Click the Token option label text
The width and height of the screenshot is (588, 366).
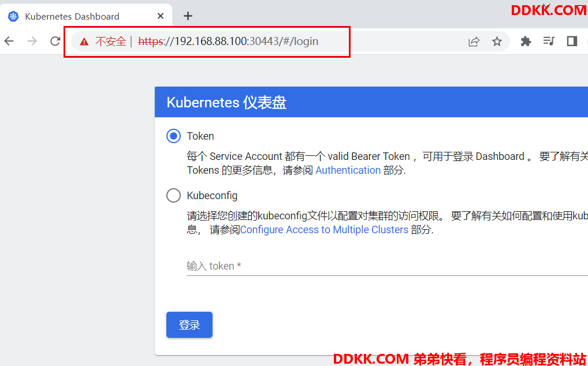tap(200, 136)
